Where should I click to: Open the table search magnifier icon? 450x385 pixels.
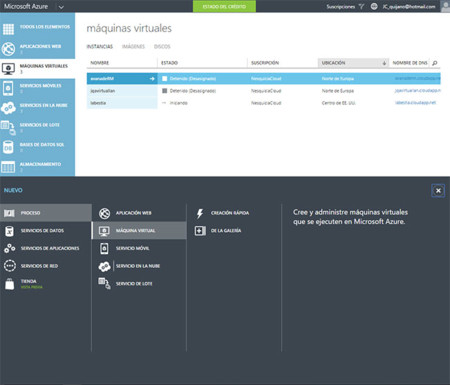[435, 63]
